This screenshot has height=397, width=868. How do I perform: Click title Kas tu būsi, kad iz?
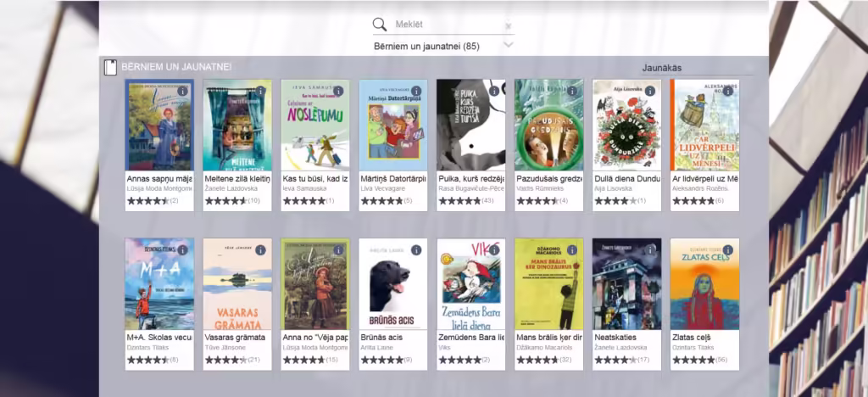315,178
